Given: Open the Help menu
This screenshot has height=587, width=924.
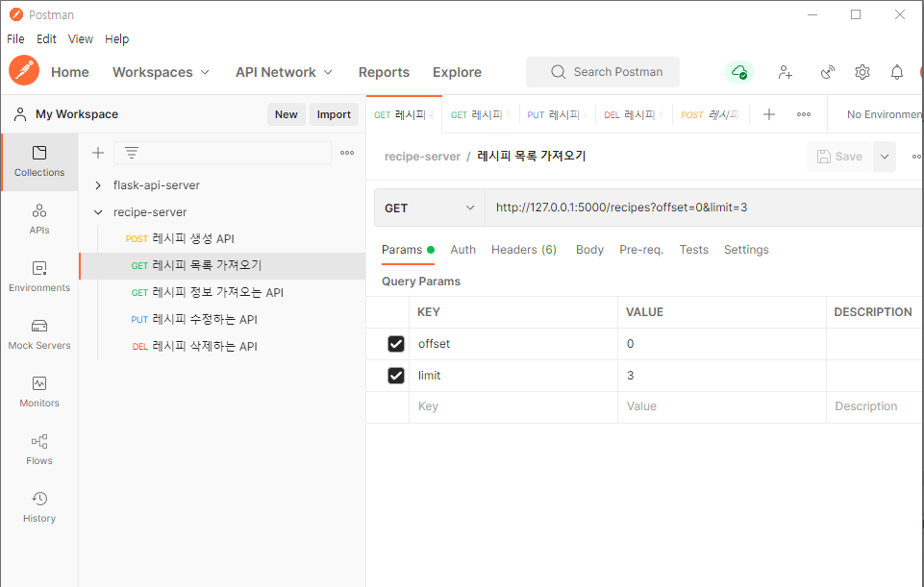Looking at the screenshot, I should pos(116,38).
